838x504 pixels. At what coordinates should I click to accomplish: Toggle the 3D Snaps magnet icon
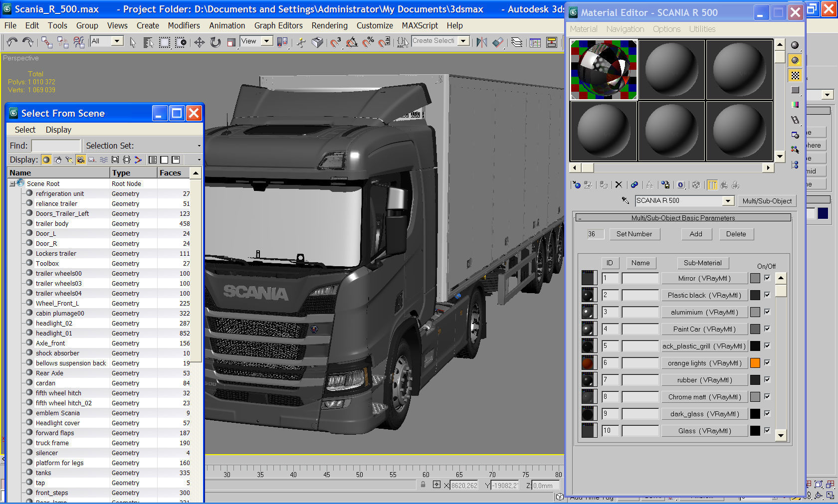pos(335,42)
